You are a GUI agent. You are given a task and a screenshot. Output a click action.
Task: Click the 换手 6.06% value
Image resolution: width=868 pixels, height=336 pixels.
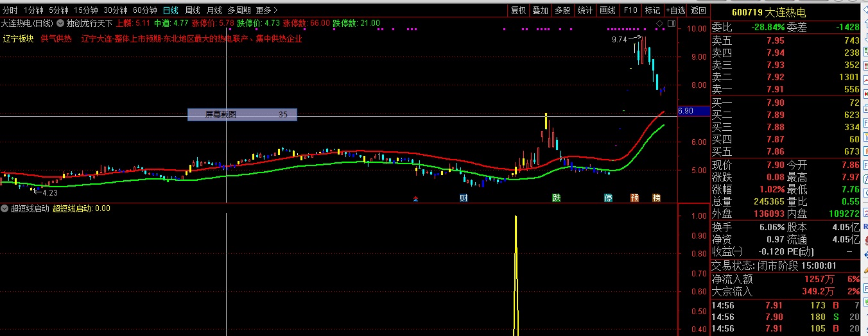tap(772, 227)
